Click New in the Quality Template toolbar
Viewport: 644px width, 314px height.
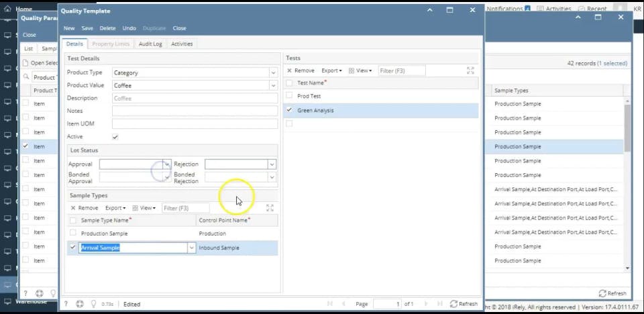69,28
